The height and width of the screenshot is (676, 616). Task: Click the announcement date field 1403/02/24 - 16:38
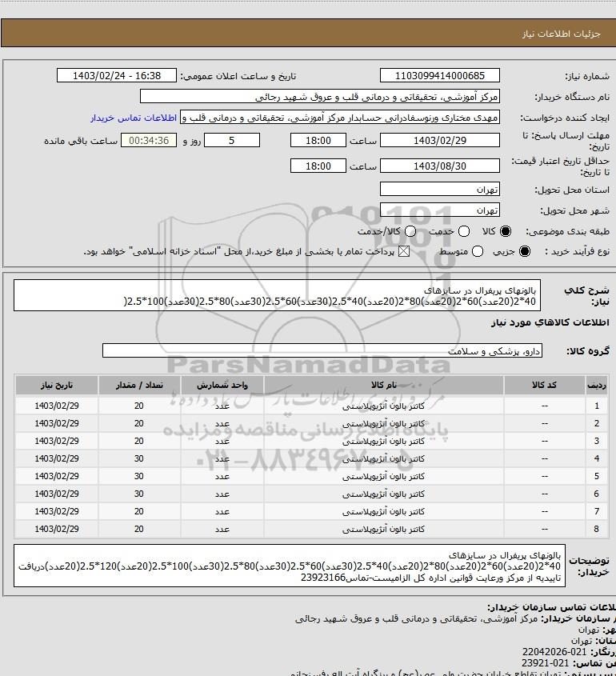point(117,75)
